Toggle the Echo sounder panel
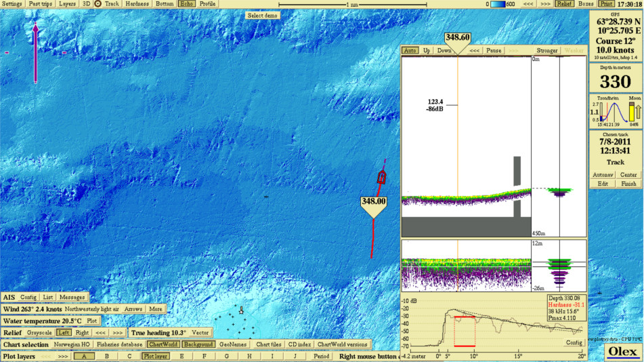Screen dimensions: 644x362 pyautogui.click(x=186, y=3)
